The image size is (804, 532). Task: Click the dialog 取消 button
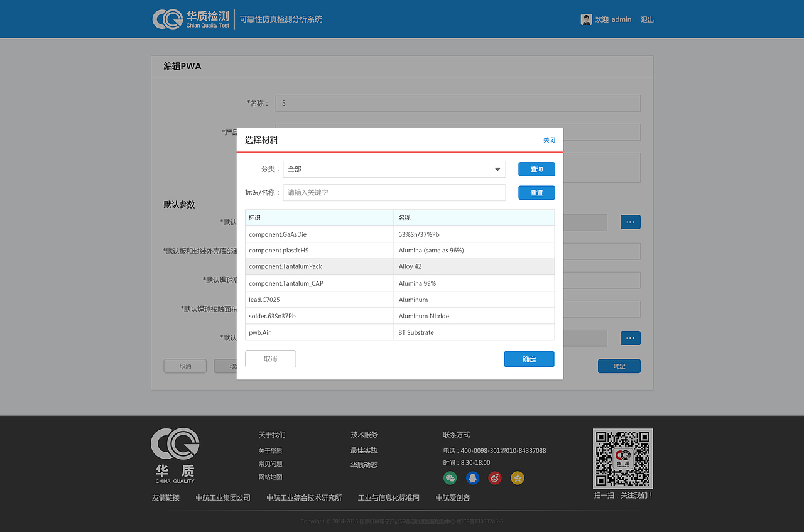point(271,359)
